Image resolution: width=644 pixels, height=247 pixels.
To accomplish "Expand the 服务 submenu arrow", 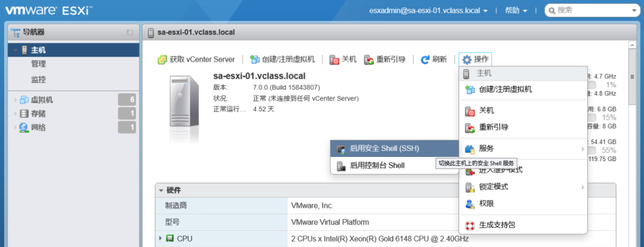I will tap(583, 149).
